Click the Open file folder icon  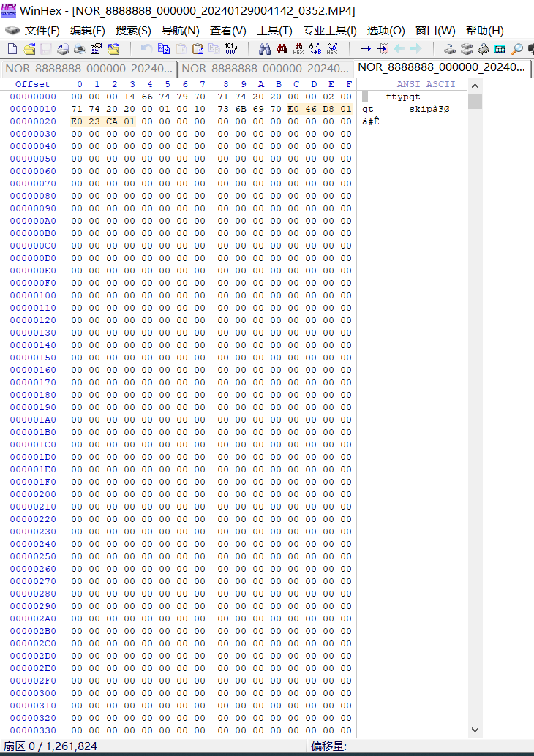point(29,49)
